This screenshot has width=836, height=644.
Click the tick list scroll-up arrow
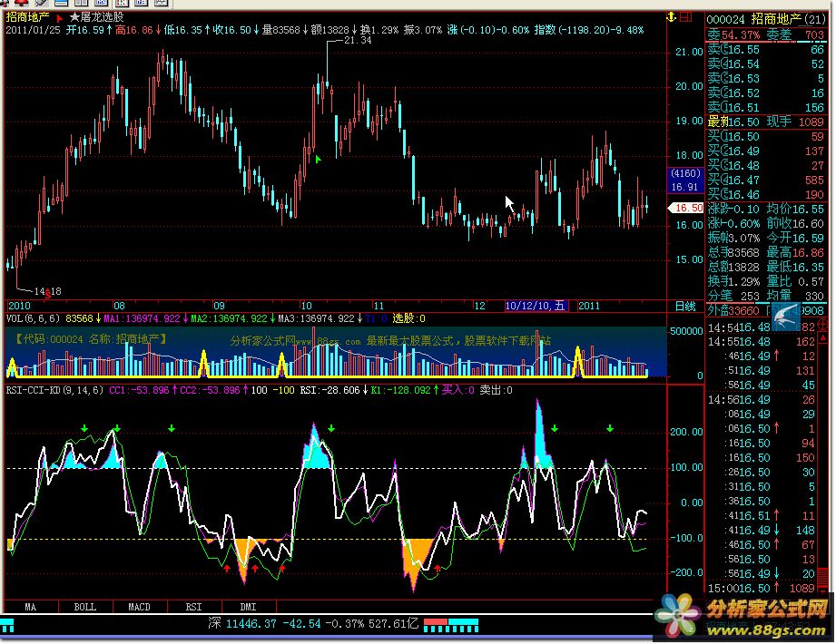coord(822,338)
